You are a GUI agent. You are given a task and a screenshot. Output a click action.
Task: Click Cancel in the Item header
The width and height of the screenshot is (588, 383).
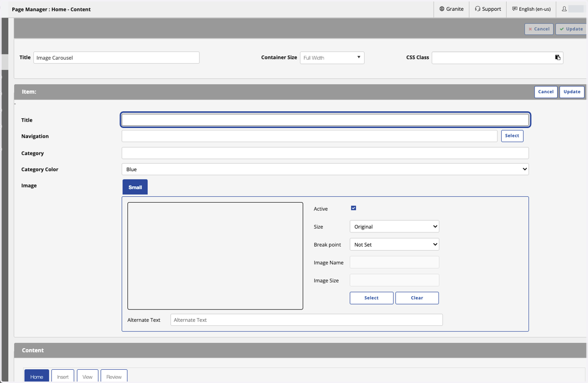pyautogui.click(x=546, y=92)
